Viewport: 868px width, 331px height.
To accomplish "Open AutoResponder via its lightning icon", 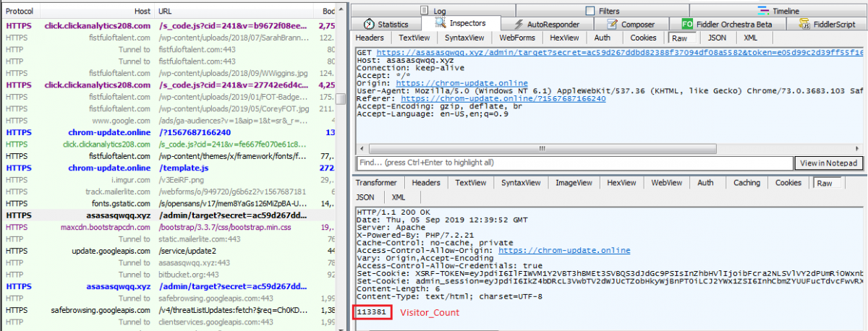I will [517, 24].
